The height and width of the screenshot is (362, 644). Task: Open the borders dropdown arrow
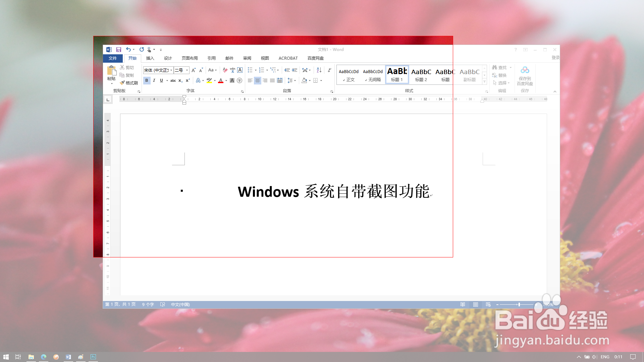tap(321, 81)
